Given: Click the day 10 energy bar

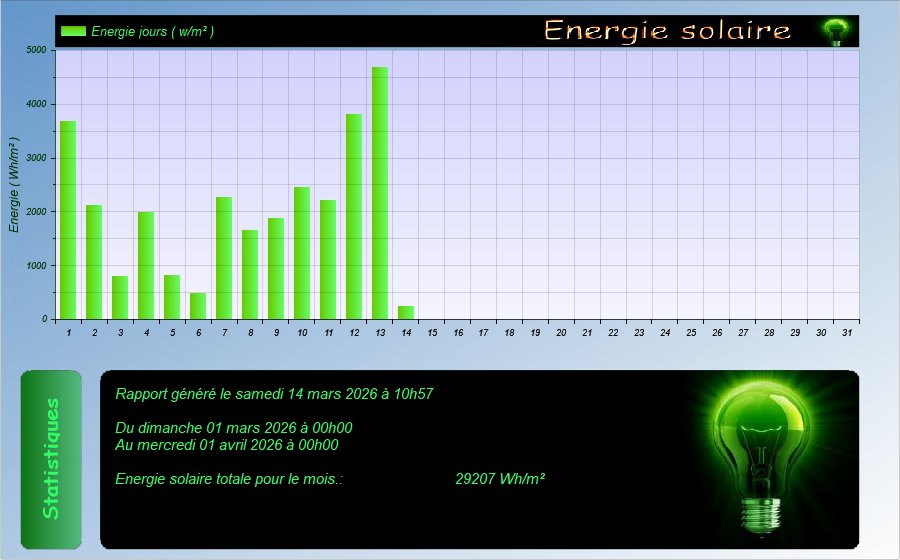Looking at the screenshot, I should 302,253.
